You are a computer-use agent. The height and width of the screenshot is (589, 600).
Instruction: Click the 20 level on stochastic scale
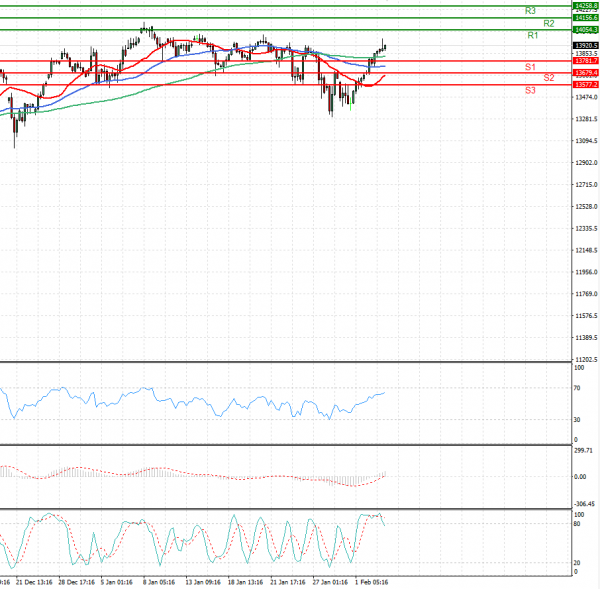[x=577, y=563]
